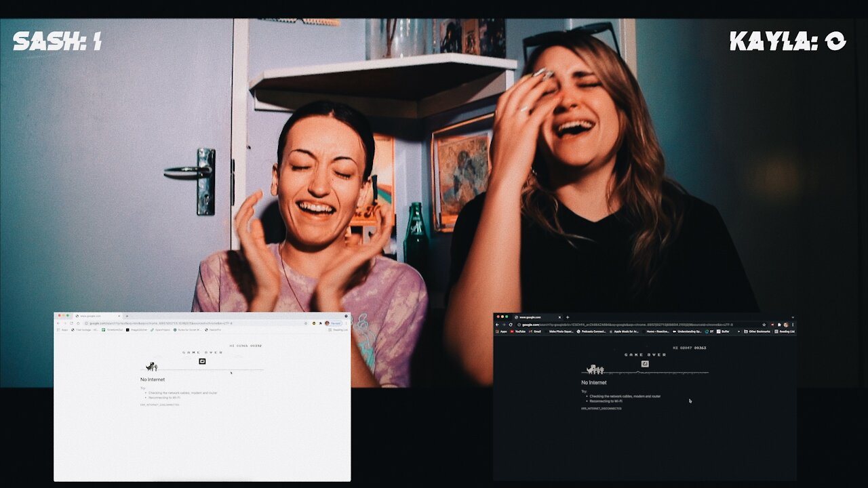
Task: Open the Apple Music for Artists bookmark
Action: (625, 331)
